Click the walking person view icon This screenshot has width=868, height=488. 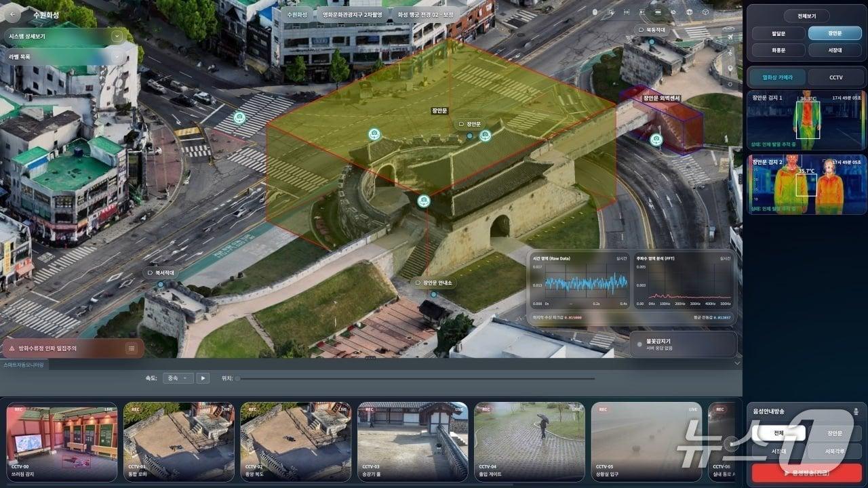click(729, 52)
